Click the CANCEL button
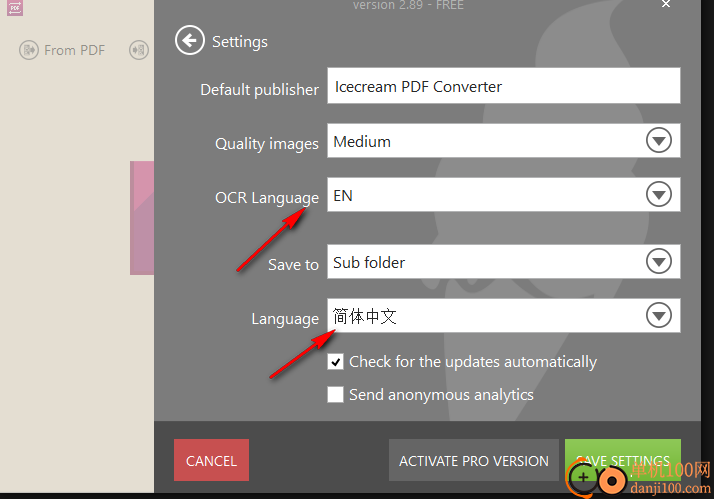This screenshot has width=714, height=499. (211, 460)
